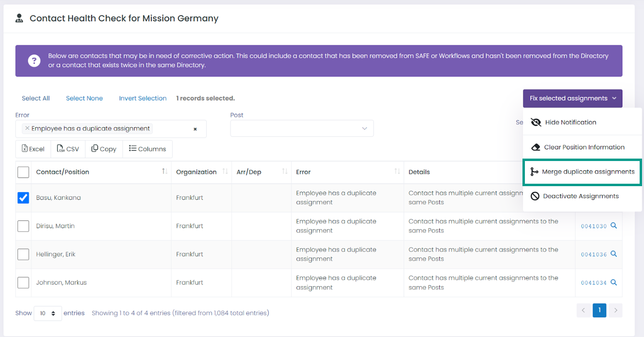The width and height of the screenshot is (644, 337).
Task: Click the question mark help icon in the banner
Action: [x=34, y=61]
